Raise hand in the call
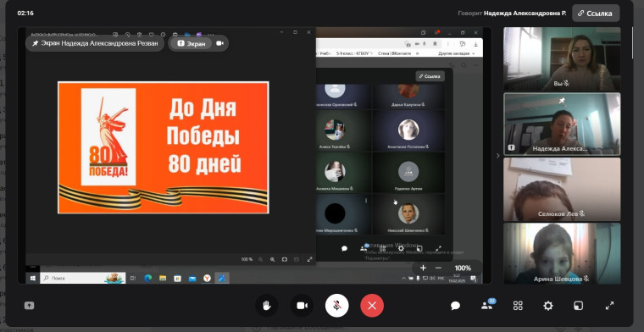 tap(267, 306)
